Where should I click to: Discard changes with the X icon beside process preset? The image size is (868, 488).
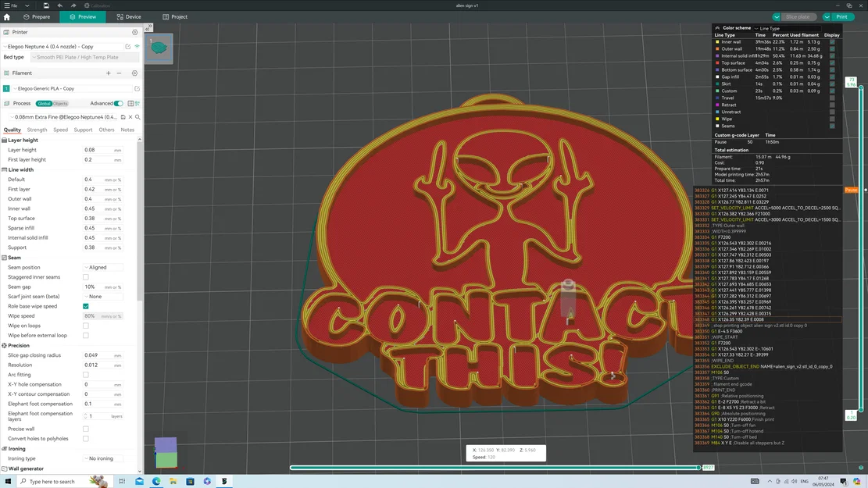pyautogui.click(x=130, y=117)
